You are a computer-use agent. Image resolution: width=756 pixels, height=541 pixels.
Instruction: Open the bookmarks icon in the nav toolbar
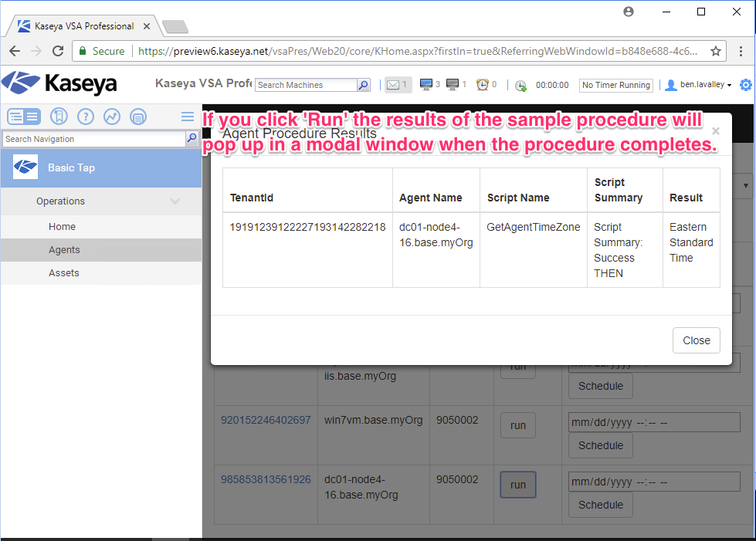coord(59,116)
